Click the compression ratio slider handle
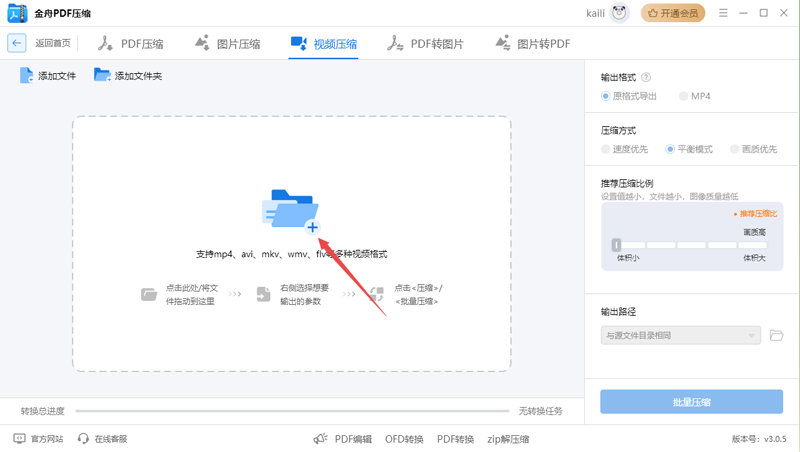This screenshot has height=452, width=800. [616, 245]
